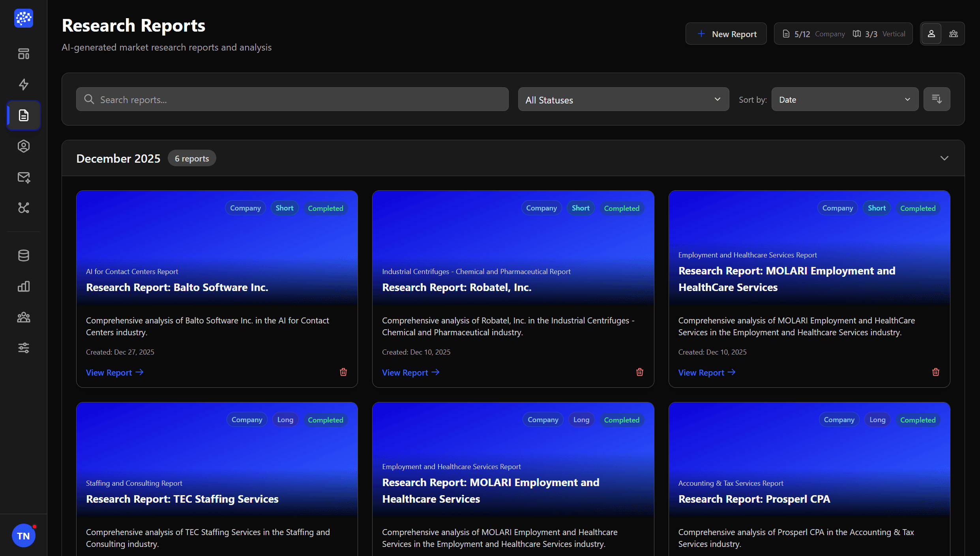Click Research Report: Robatel, Inc. title

[457, 287]
